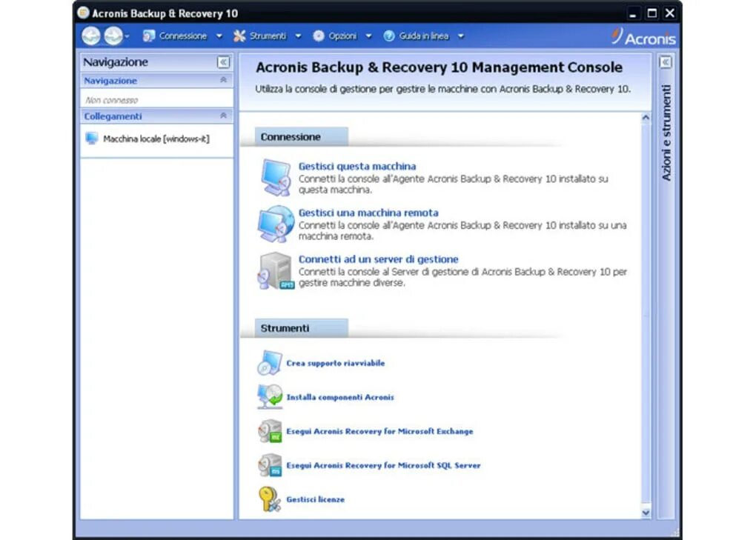Open the navigation history dropdown arrow
Screen dimensions: 756x540
coord(127,36)
